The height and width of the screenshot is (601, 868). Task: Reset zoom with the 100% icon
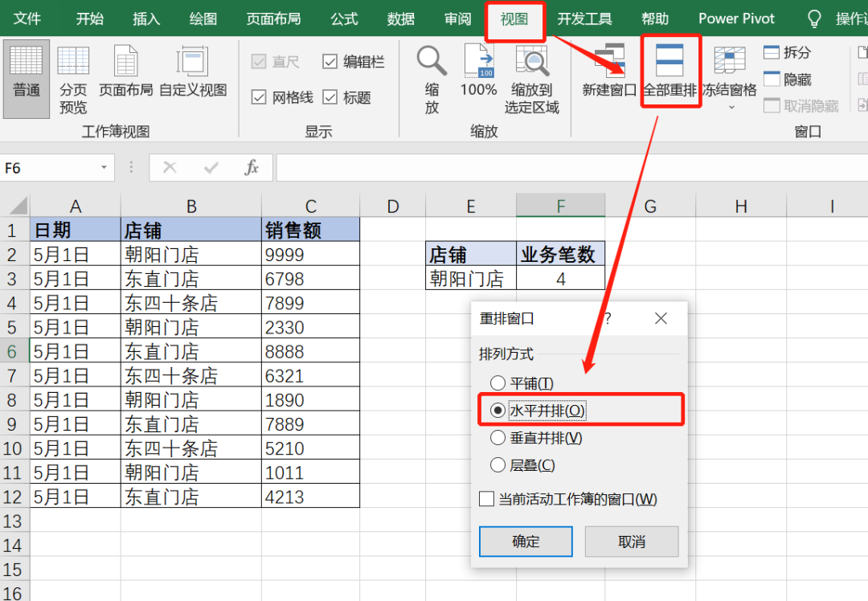pos(479,60)
